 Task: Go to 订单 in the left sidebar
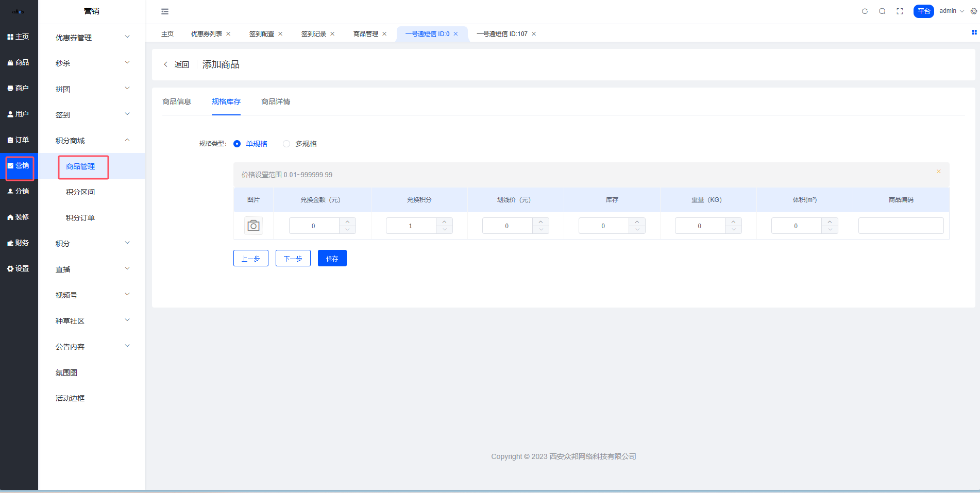tap(19, 140)
